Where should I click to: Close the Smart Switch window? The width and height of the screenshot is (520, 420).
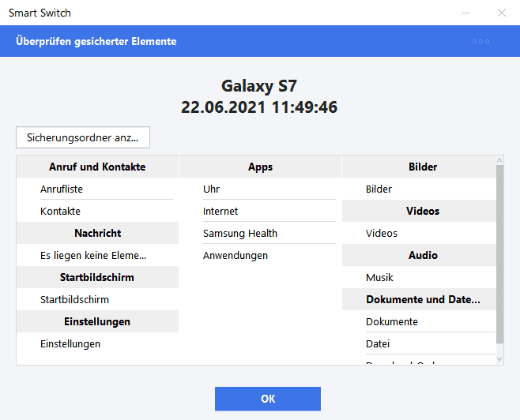[x=501, y=13]
